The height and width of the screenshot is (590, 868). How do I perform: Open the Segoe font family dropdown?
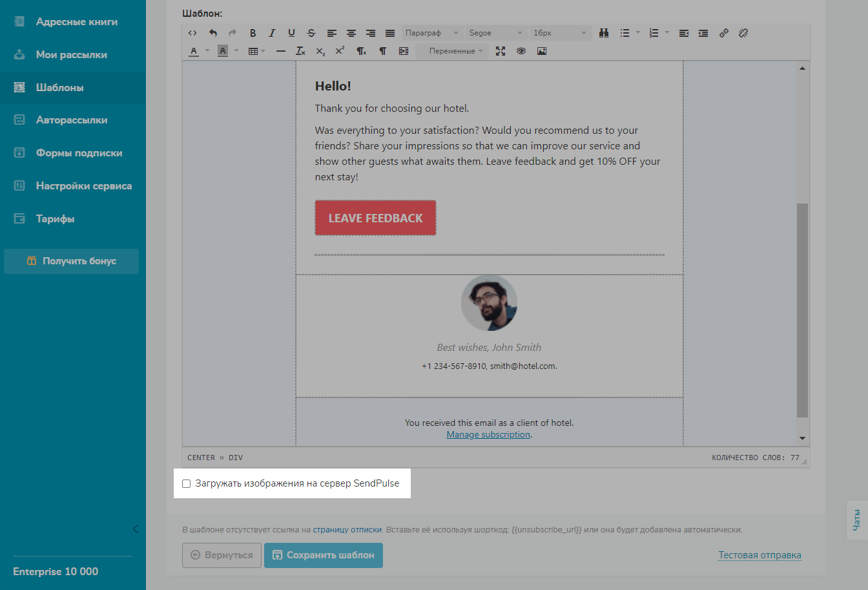click(x=495, y=33)
